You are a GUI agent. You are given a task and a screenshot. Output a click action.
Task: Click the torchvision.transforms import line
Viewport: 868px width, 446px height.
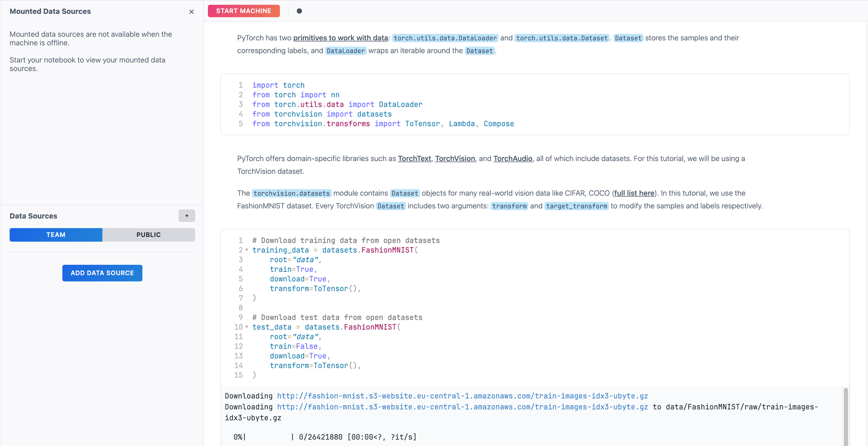click(383, 124)
